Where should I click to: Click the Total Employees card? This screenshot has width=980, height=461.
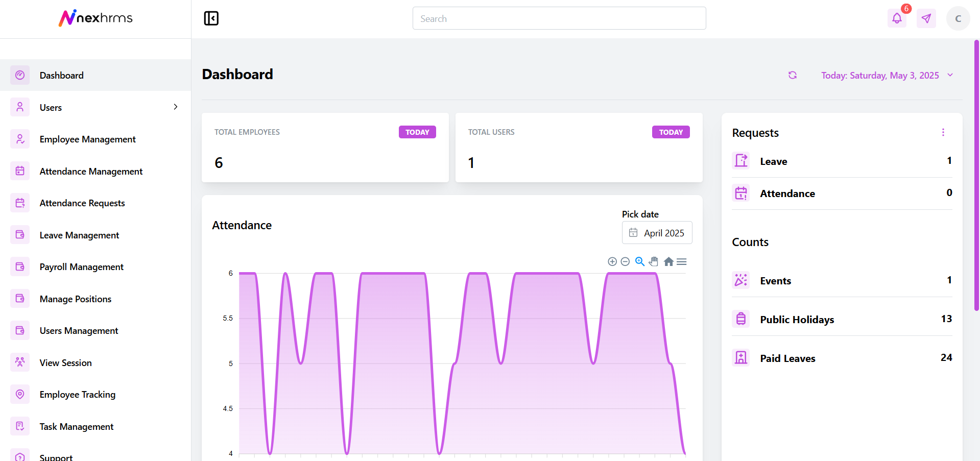pos(325,148)
